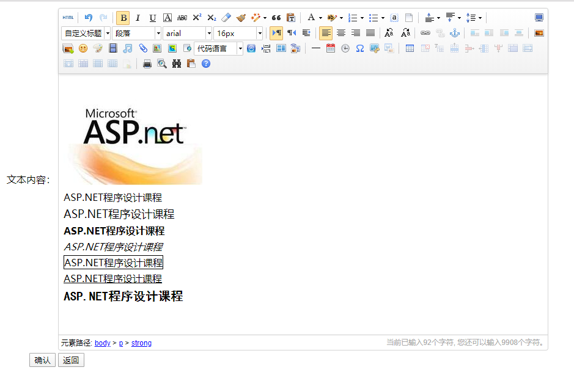This screenshot has height=392, width=574.
Task: Toggle Italic formatting button
Action: click(138, 18)
